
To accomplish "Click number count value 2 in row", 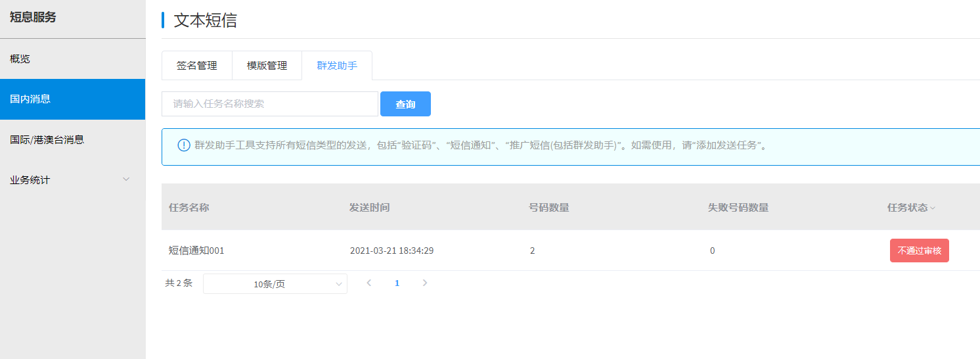I will coord(532,251).
